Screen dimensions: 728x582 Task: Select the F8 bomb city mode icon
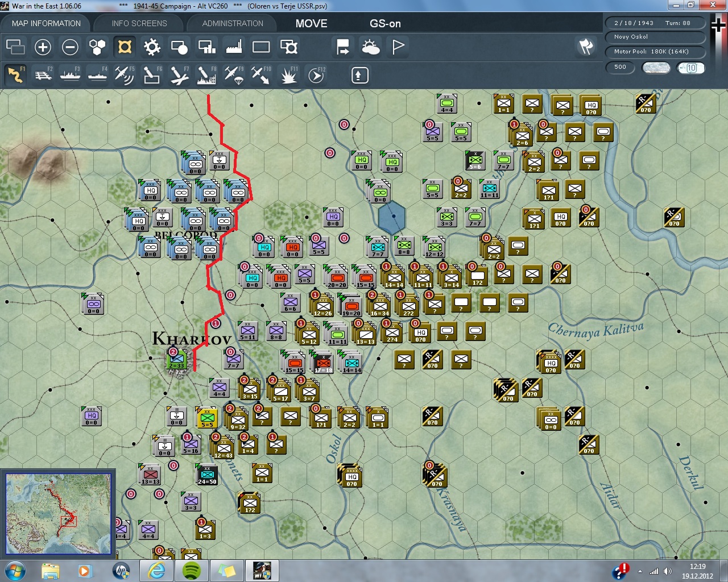tap(206, 75)
